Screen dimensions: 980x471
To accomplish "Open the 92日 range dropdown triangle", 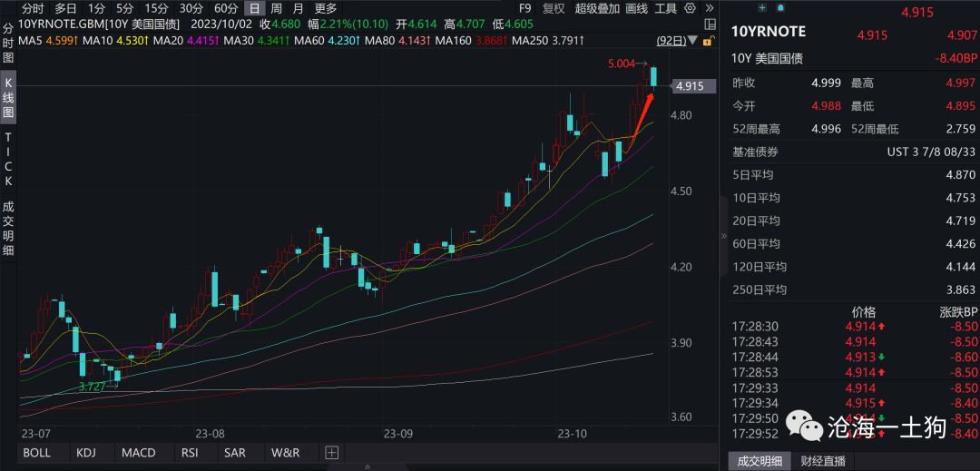I will pos(693,41).
